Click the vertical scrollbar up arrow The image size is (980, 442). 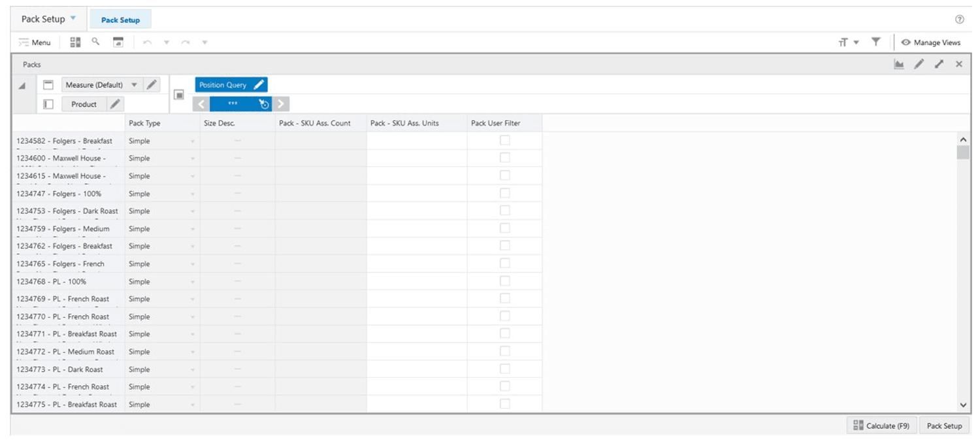tap(962, 139)
